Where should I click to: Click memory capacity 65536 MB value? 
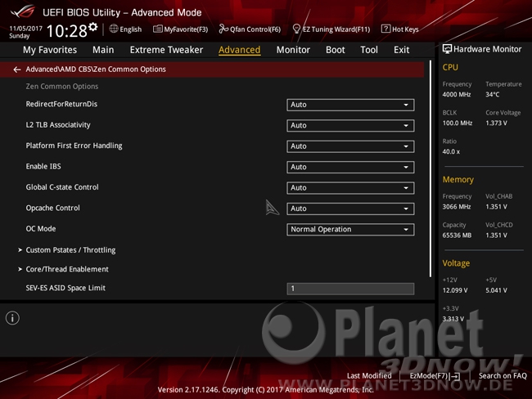pos(457,235)
